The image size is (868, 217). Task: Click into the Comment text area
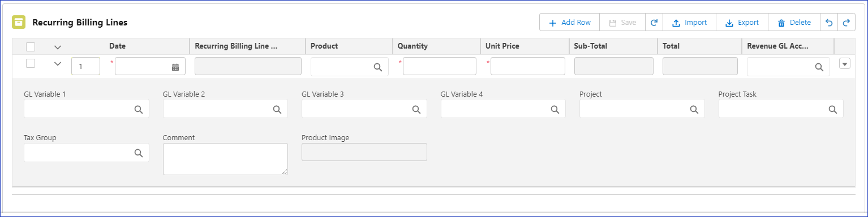click(x=225, y=159)
